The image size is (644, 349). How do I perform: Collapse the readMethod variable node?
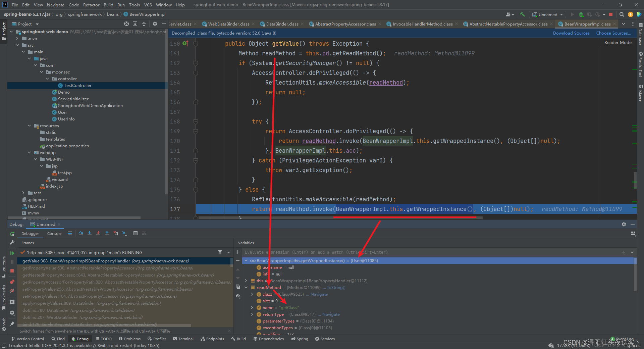coord(246,288)
